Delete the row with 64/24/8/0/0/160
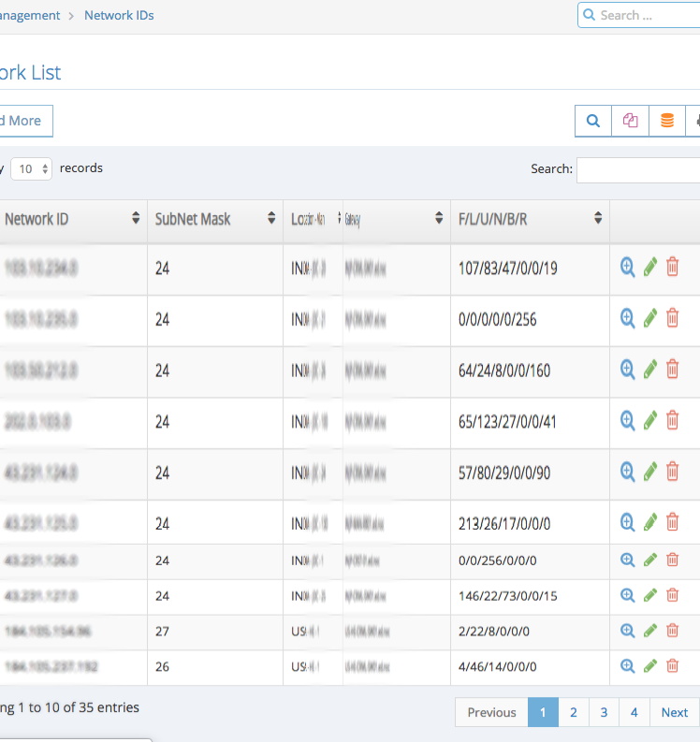Viewport: 700px width, 742px height. [x=673, y=370]
